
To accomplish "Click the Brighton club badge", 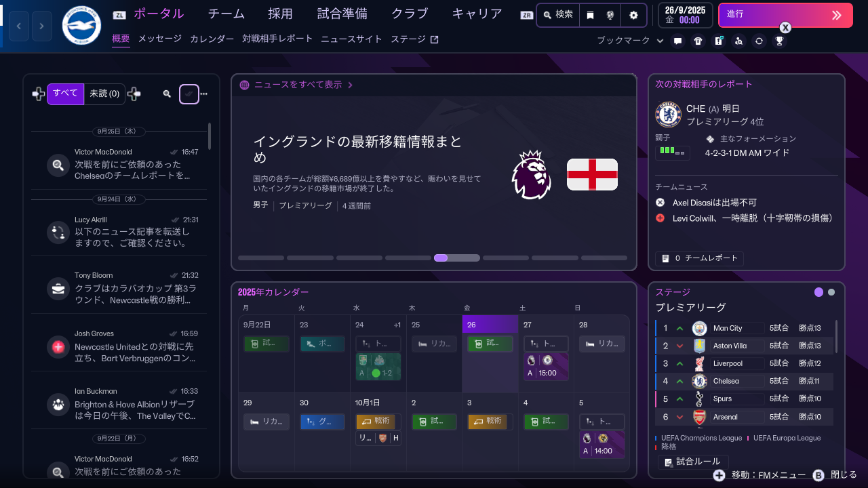I will coord(81,26).
